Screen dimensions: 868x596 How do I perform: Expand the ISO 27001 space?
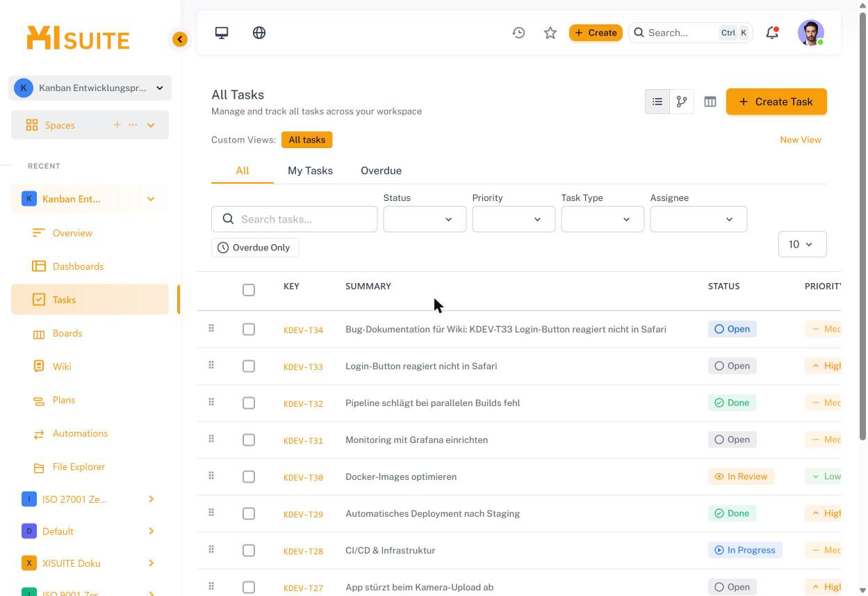151,499
